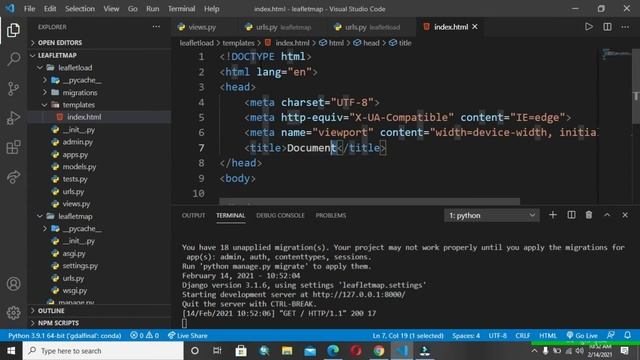Open the Help menu
This screenshot has height=360, width=640.
[x=211, y=9]
